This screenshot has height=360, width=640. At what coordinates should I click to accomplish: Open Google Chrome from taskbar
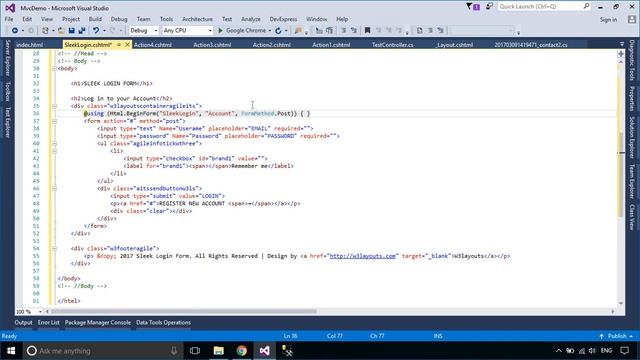[x=242, y=351]
